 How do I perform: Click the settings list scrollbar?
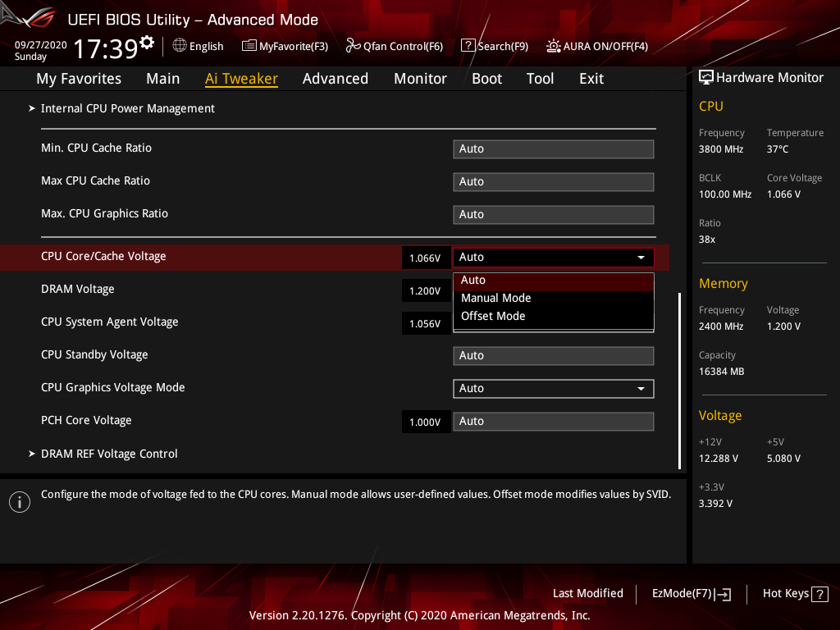click(x=679, y=381)
